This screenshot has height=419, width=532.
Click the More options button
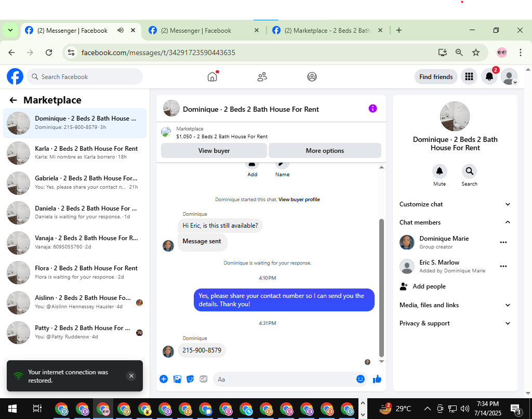coord(325,150)
